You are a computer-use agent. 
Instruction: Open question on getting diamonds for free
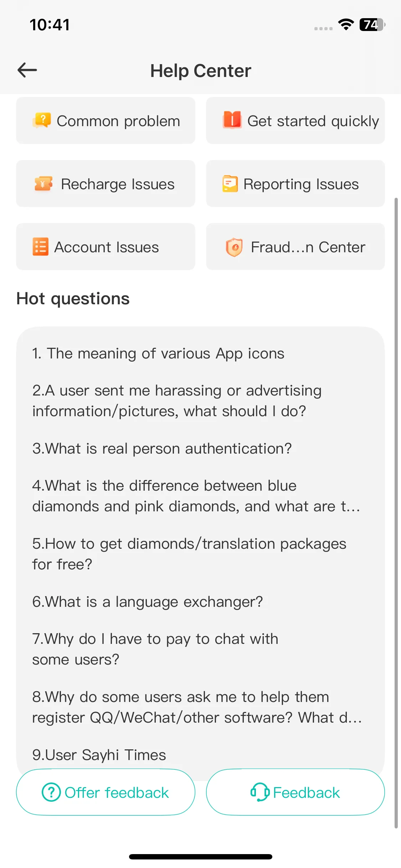189,554
